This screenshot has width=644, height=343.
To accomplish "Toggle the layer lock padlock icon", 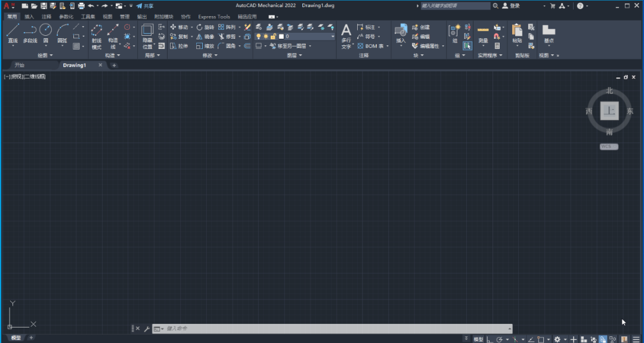I will [x=273, y=36].
